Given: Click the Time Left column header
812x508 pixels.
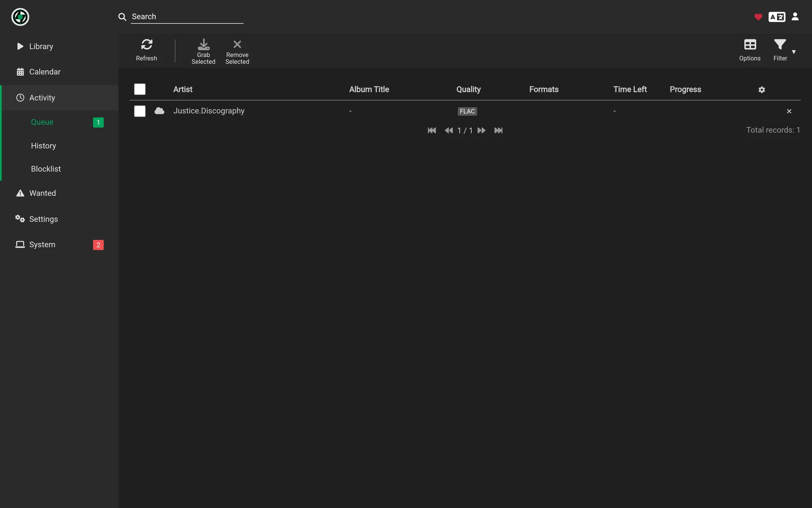Looking at the screenshot, I should pos(630,90).
